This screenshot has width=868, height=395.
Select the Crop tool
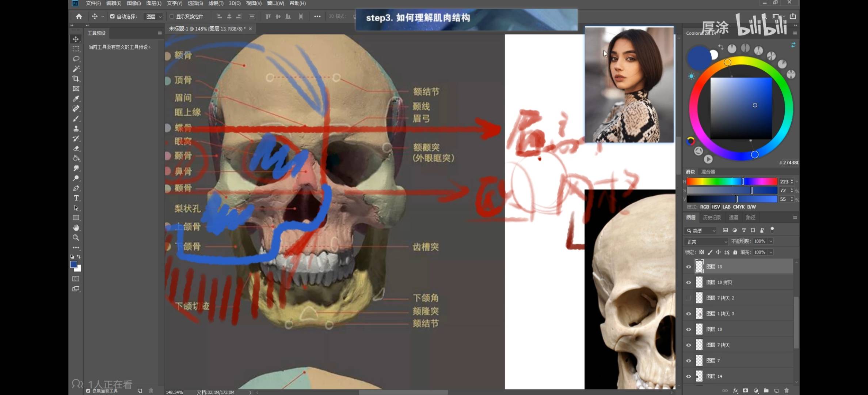(x=76, y=79)
